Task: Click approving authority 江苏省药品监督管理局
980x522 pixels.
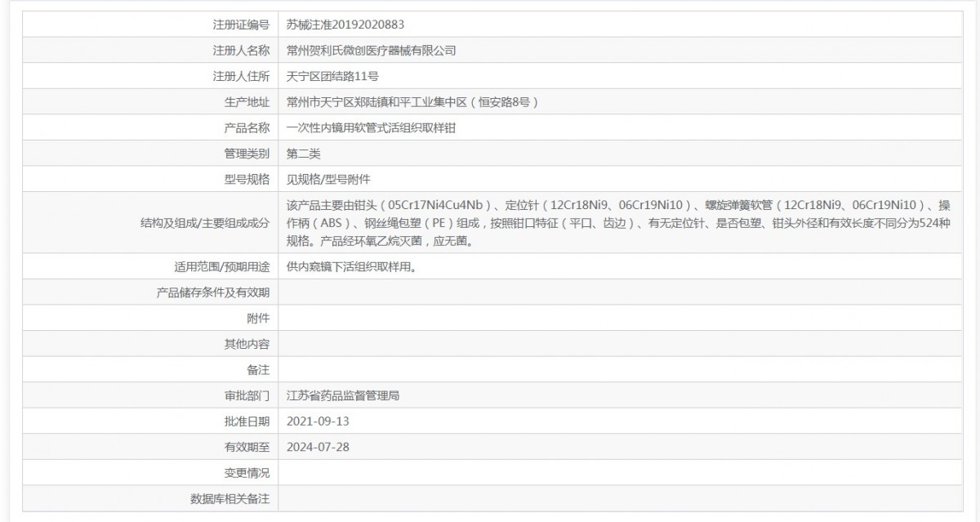Action: click(x=343, y=395)
